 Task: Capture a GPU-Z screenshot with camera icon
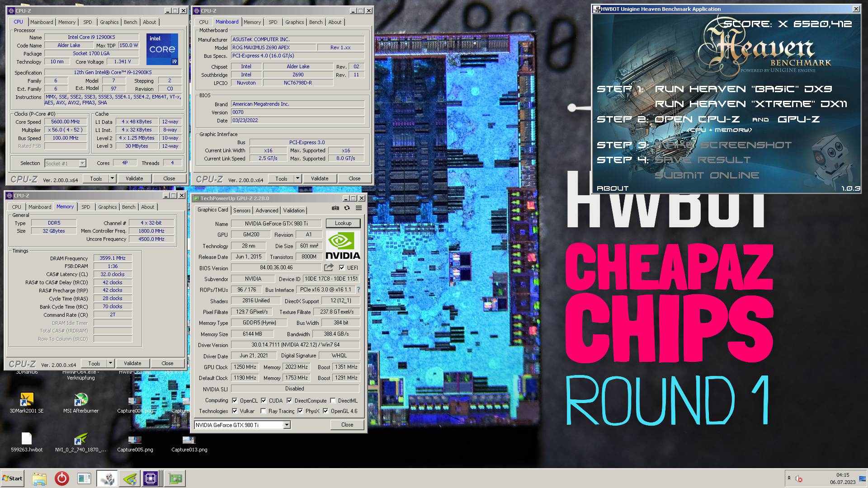tap(335, 208)
